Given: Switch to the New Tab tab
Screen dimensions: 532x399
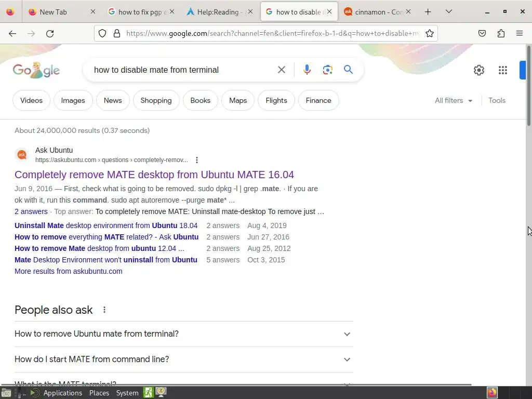Looking at the screenshot, I should point(61,12).
